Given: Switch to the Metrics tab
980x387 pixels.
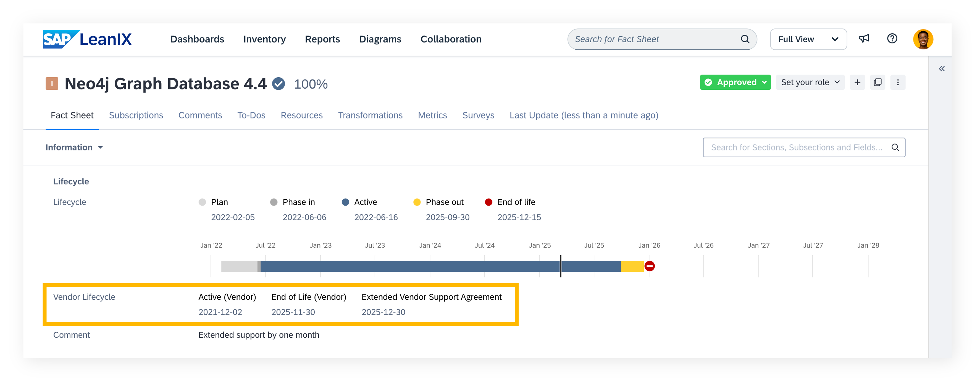Looking at the screenshot, I should tap(432, 115).
